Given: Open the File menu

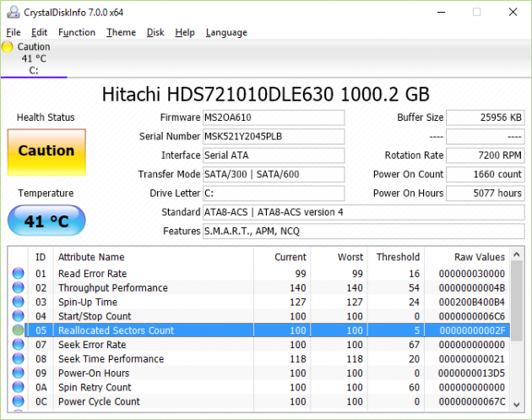Looking at the screenshot, I should coord(13,32).
